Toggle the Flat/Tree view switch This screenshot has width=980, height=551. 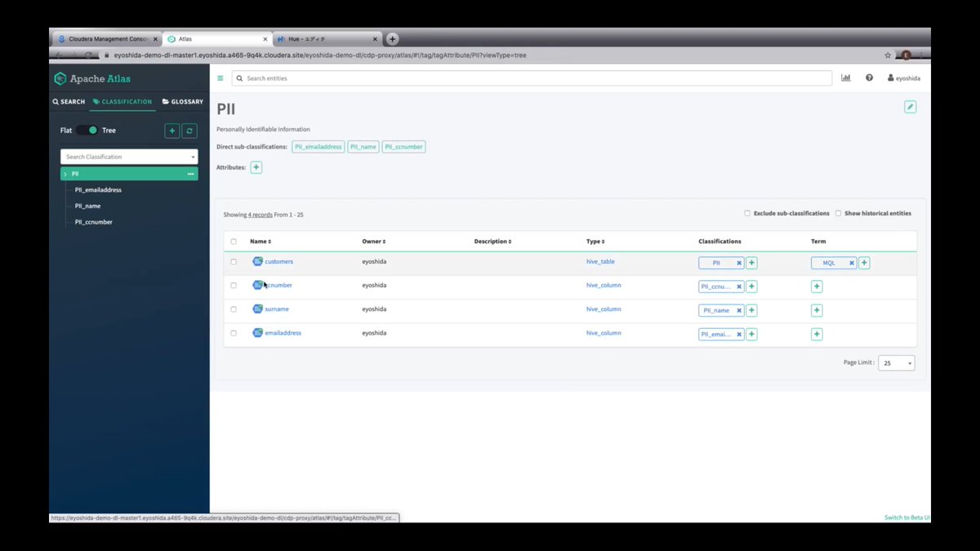coord(87,131)
